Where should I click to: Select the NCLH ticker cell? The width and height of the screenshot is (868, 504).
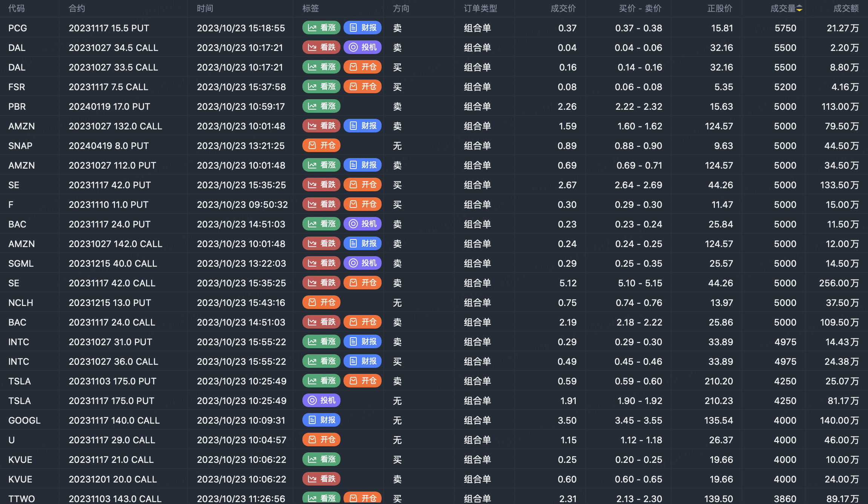(21, 303)
